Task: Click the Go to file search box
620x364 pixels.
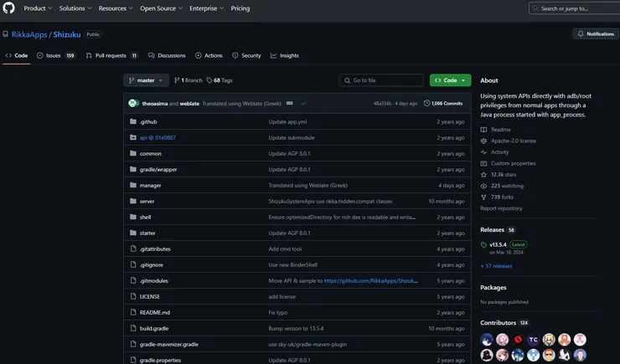Action: tap(381, 80)
